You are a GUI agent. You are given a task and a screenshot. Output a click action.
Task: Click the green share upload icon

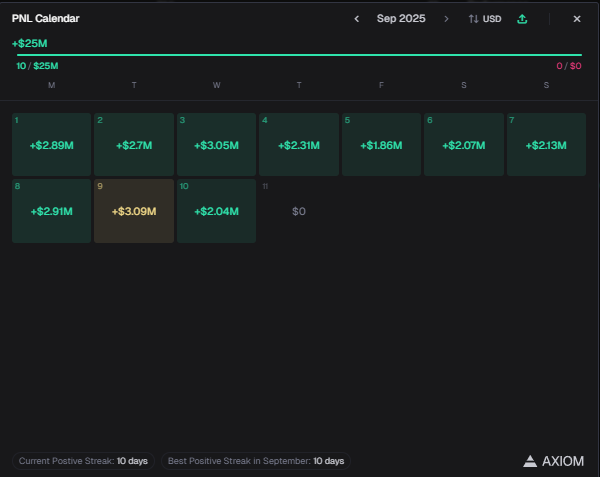point(522,19)
